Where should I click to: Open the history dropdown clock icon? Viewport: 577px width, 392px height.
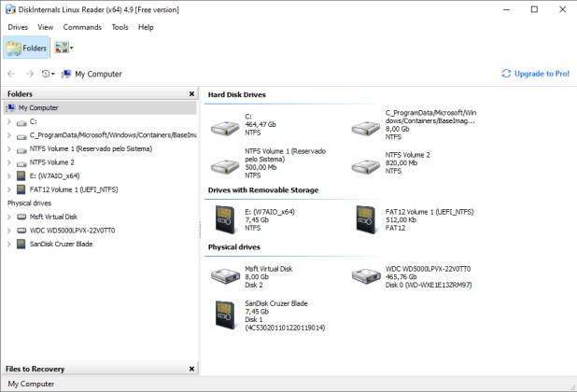click(x=48, y=74)
